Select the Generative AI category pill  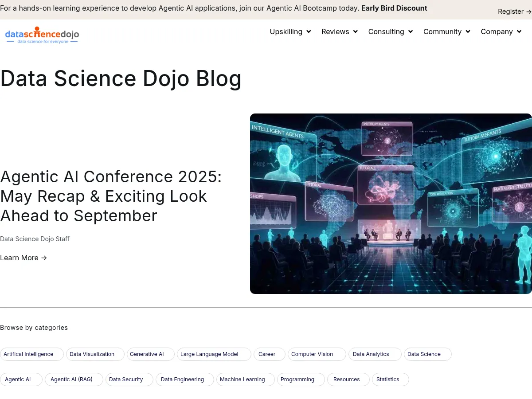(x=147, y=354)
